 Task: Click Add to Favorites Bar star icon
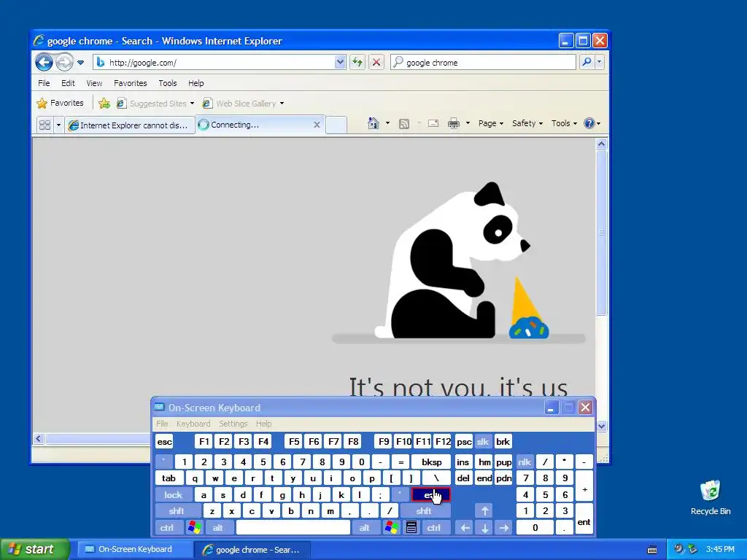pyautogui.click(x=104, y=103)
